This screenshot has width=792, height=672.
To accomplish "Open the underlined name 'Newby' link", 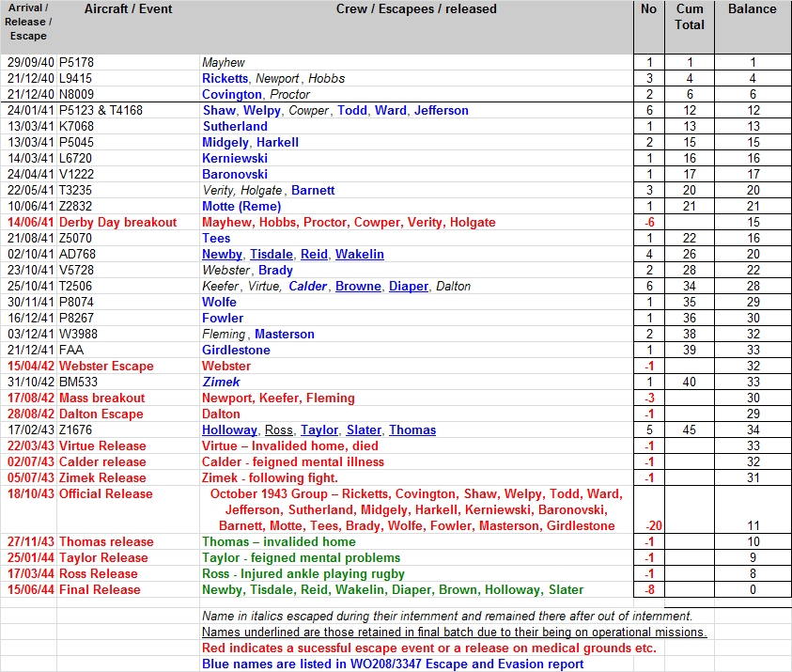I will [222, 254].
